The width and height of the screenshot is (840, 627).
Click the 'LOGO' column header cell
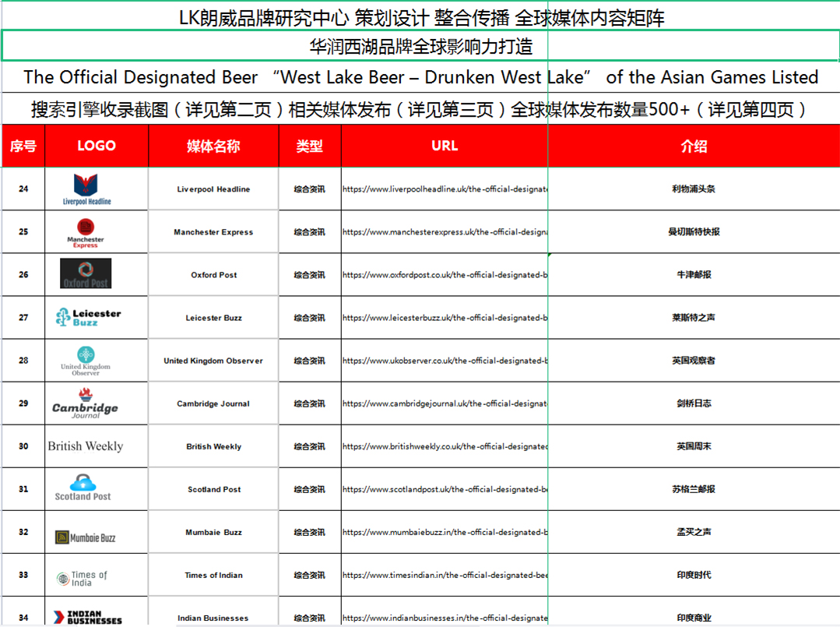pyautogui.click(x=97, y=146)
